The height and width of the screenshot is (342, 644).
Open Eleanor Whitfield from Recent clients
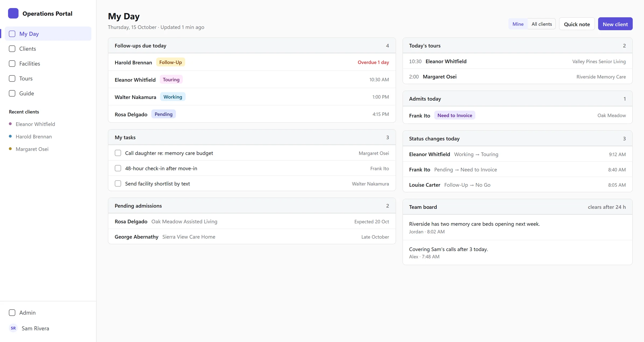click(x=35, y=124)
